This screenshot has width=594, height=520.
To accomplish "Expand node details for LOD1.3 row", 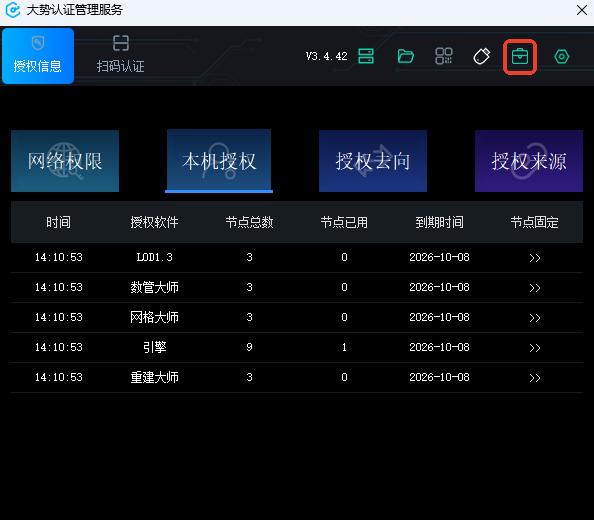I will point(535,258).
